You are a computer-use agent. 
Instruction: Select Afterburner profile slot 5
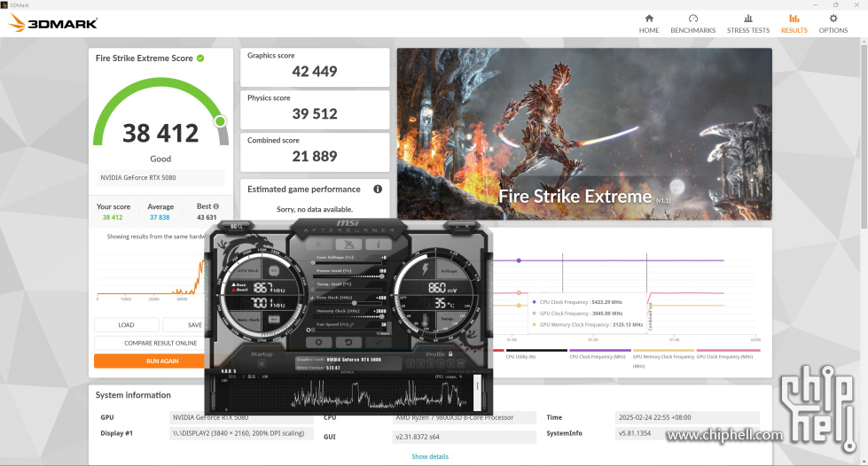pos(451,363)
